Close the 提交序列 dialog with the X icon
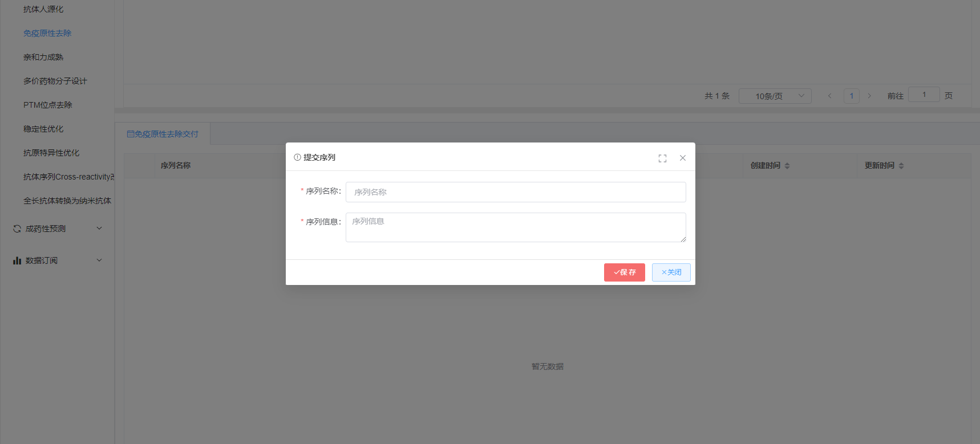 coord(683,158)
